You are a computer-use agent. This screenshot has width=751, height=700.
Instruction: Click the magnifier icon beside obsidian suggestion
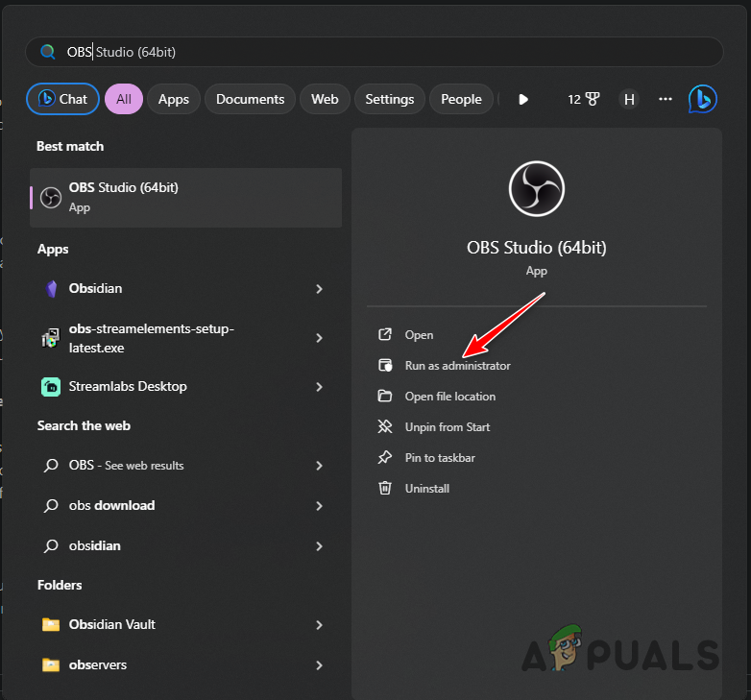tap(51, 545)
